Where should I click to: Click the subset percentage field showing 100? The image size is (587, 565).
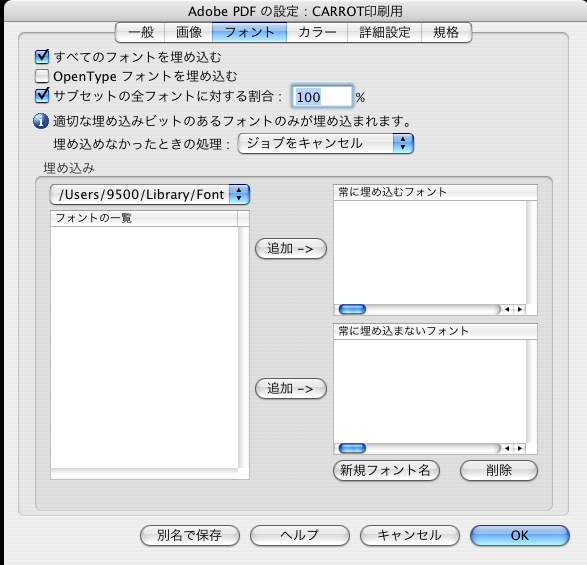(x=322, y=97)
